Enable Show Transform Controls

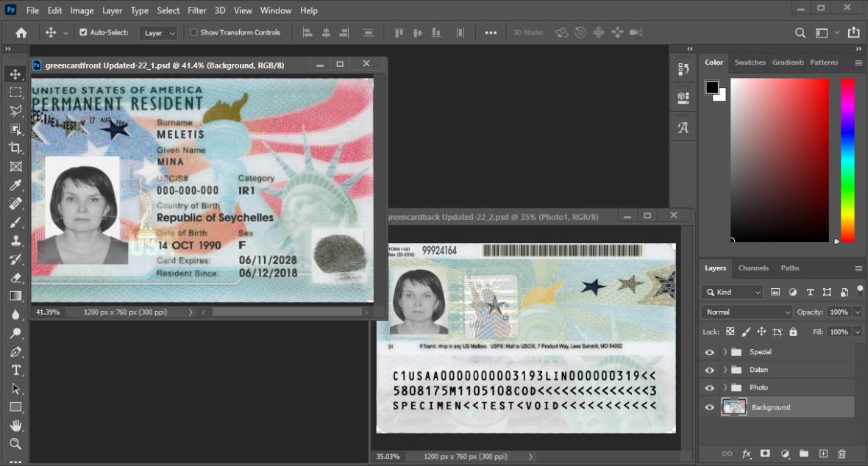pos(193,32)
